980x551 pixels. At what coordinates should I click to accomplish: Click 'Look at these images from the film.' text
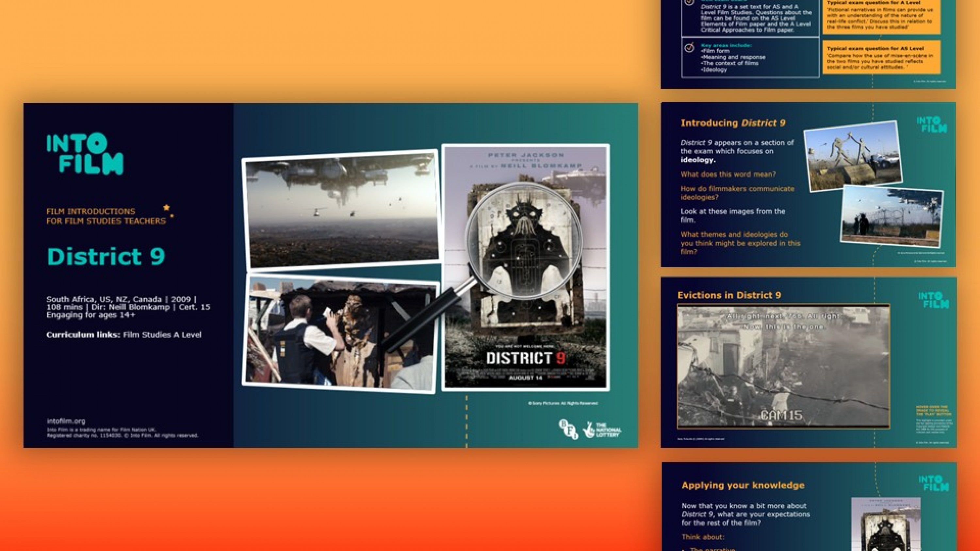point(733,216)
